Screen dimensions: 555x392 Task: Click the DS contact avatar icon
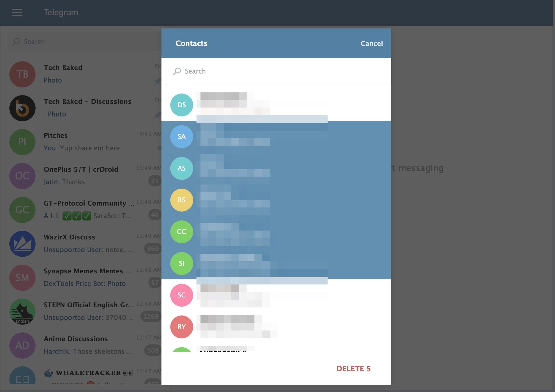(182, 105)
